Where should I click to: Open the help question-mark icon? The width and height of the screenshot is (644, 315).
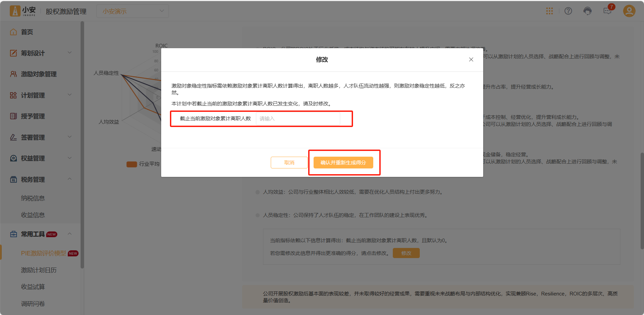pos(568,11)
